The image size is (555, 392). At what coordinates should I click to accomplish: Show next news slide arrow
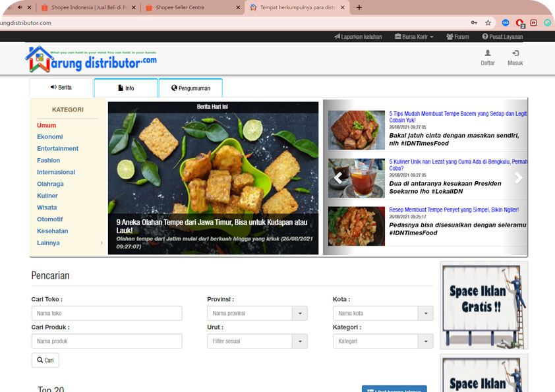point(518,178)
